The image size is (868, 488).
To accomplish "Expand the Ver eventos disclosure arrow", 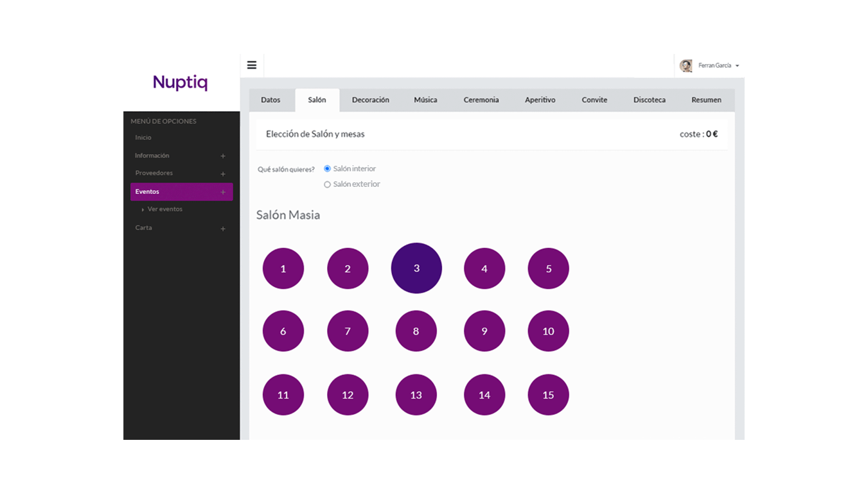I will [x=142, y=209].
